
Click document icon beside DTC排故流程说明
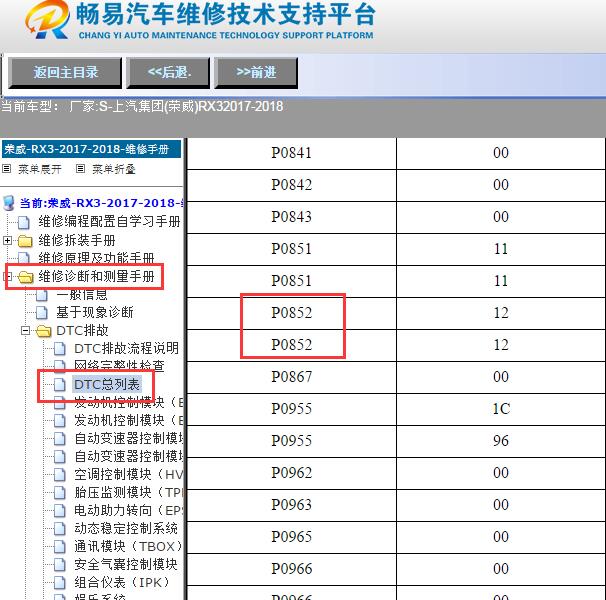(60, 348)
